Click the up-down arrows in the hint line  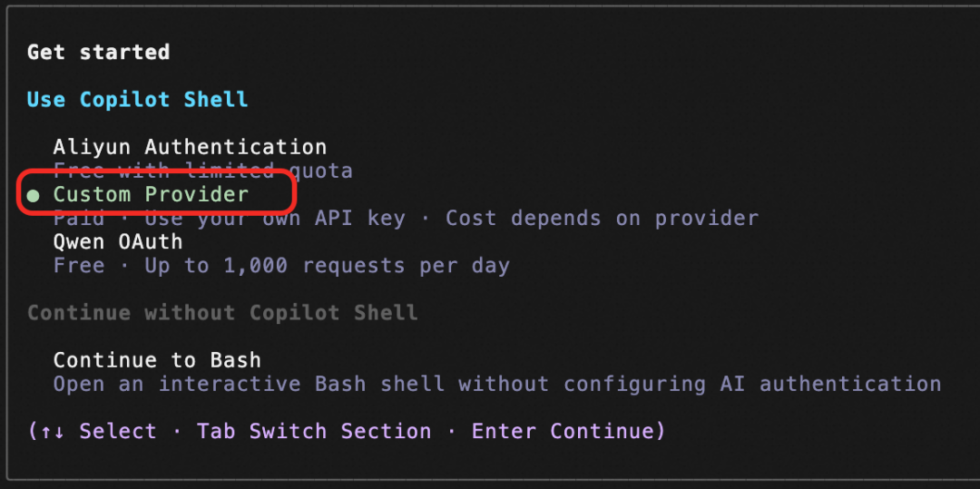(53, 432)
